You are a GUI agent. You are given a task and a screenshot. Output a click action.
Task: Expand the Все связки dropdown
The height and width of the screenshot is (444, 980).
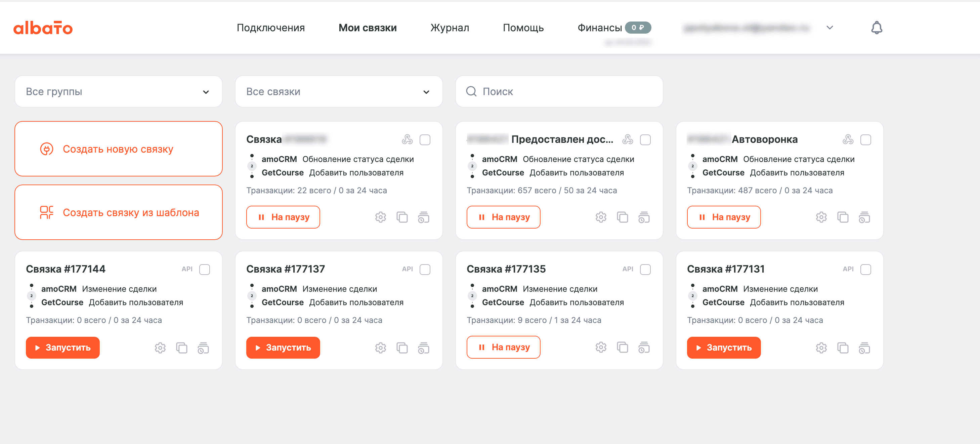(339, 91)
